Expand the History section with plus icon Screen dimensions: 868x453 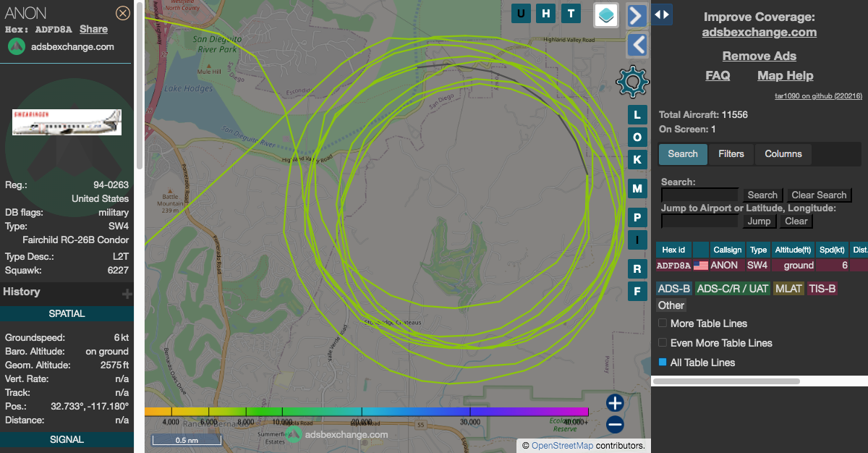click(x=127, y=293)
